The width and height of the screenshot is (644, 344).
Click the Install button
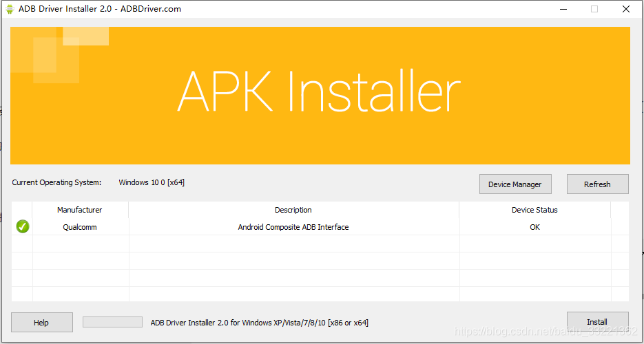[x=598, y=322]
